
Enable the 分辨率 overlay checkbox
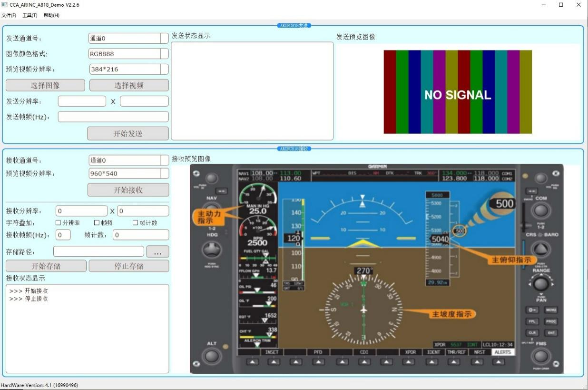(59, 223)
